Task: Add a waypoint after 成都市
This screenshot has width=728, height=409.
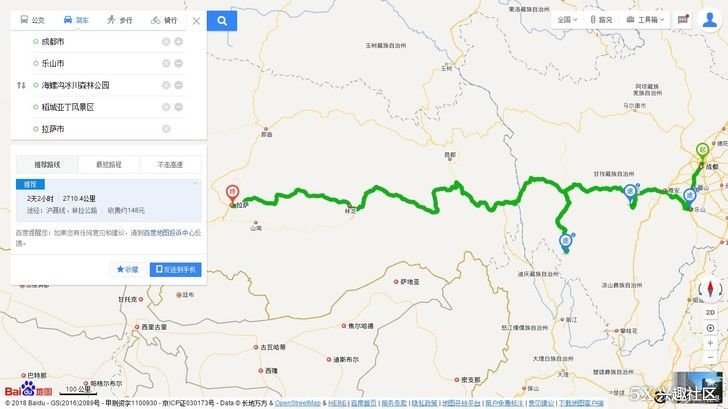Action: [x=178, y=41]
